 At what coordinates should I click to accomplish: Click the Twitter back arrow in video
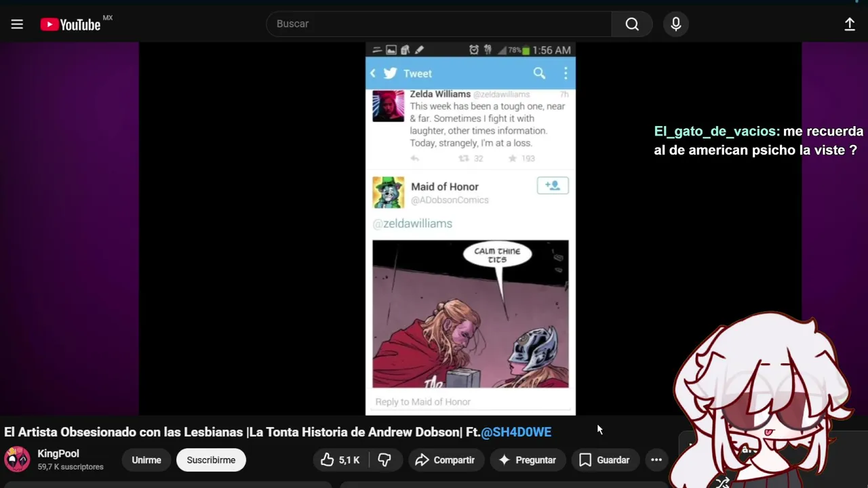(x=372, y=73)
